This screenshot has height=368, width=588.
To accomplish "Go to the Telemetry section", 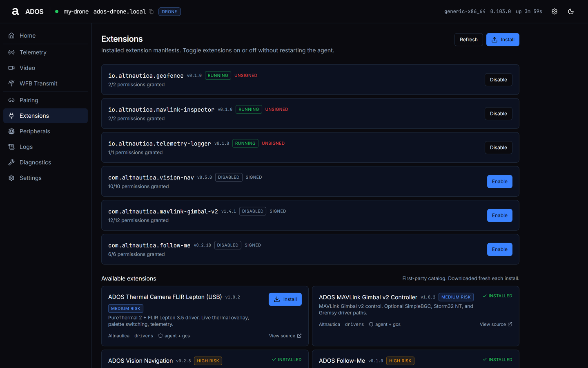I will [45, 52].
